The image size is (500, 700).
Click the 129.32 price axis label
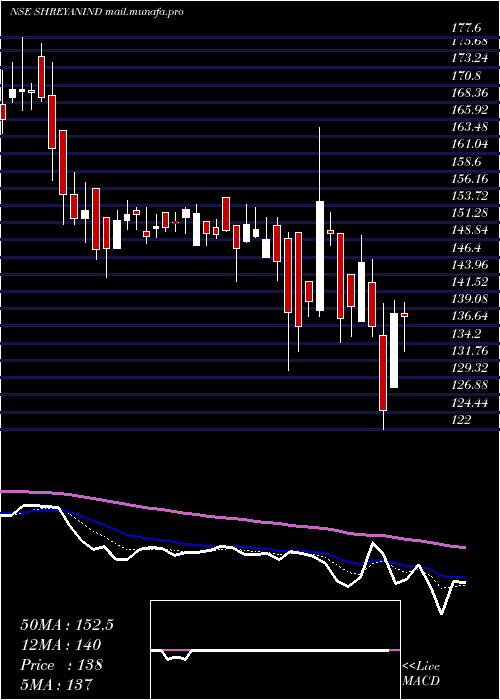point(469,367)
